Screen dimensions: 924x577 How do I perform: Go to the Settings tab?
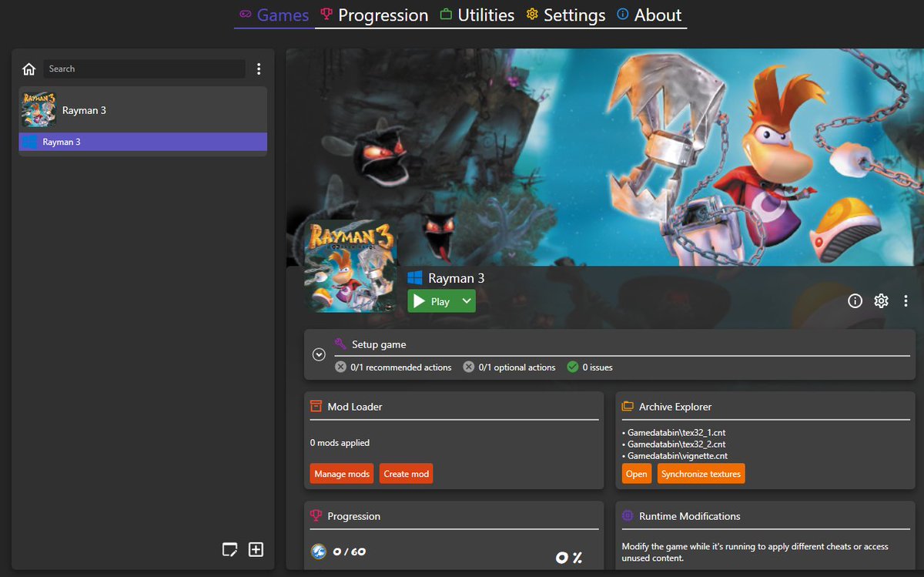tap(566, 15)
